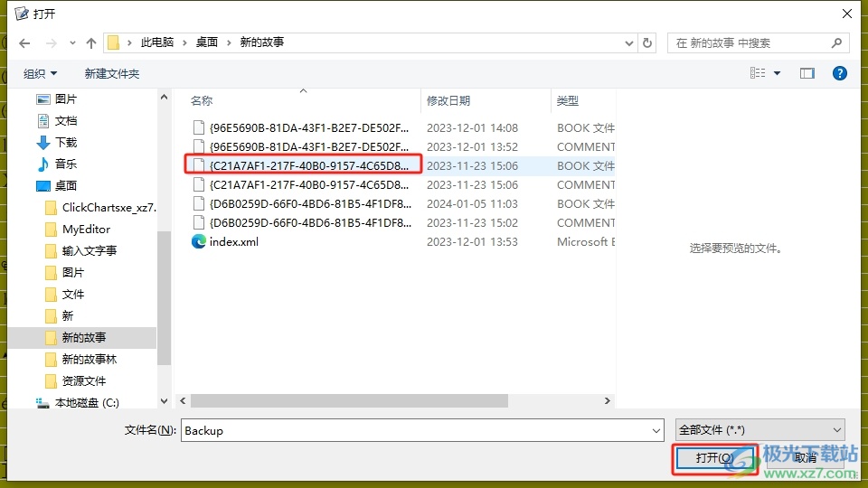Viewport: 868px width, 488px height.
Task: Click 此电脑 in the address path
Action: [x=157, y=42]
